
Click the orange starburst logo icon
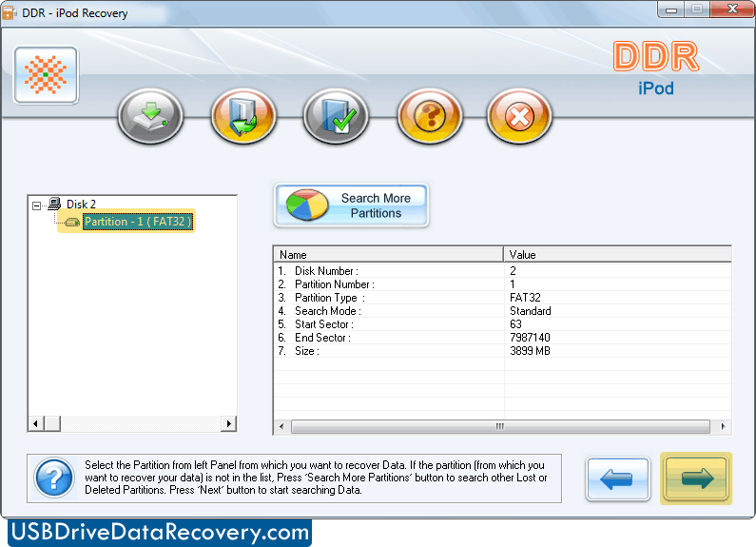pos(46,75)
